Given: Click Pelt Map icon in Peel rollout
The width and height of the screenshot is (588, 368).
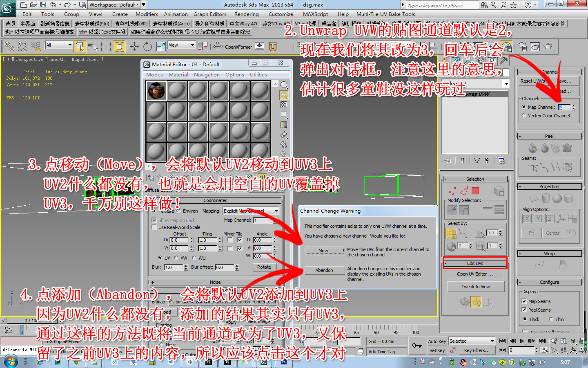Looking at the screenshot, I should click(567, 148).
